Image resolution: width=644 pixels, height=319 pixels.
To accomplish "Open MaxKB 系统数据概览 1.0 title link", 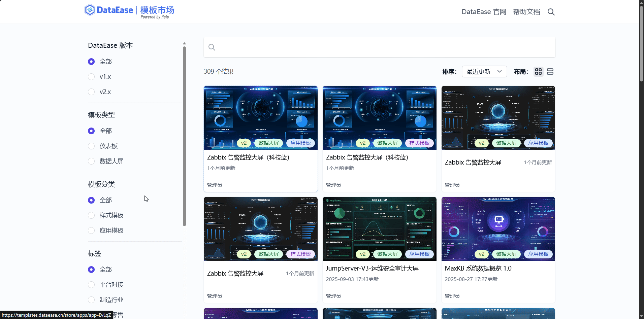I will coord(478,269).
